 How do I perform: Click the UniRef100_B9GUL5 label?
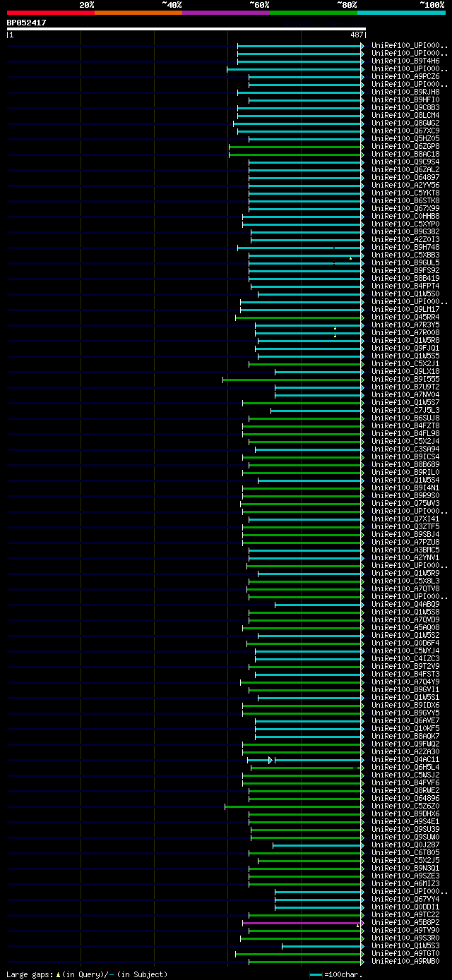tap(405, 263)
